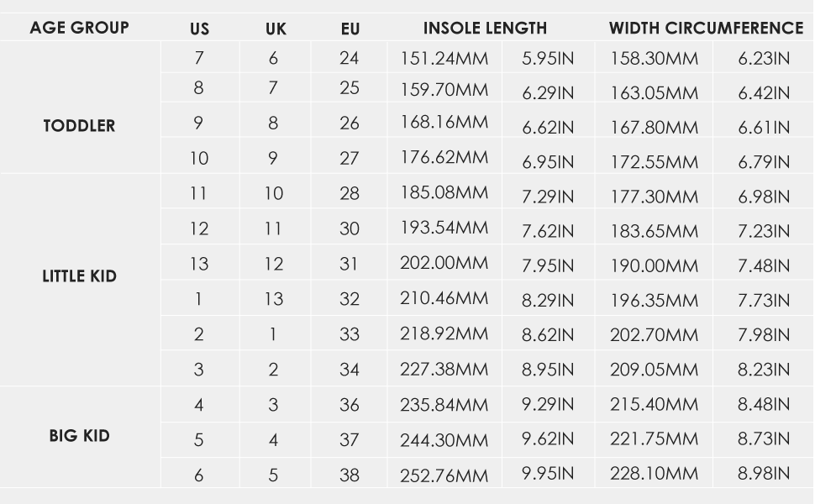
Task: Click the US column header
Action: tap(199, 29)
